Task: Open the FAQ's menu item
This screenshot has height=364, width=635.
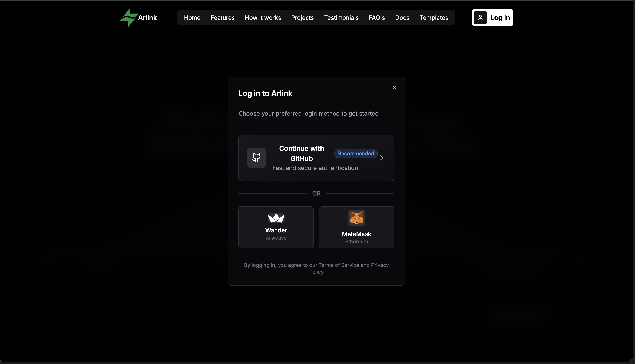Action: coord(377,17)
